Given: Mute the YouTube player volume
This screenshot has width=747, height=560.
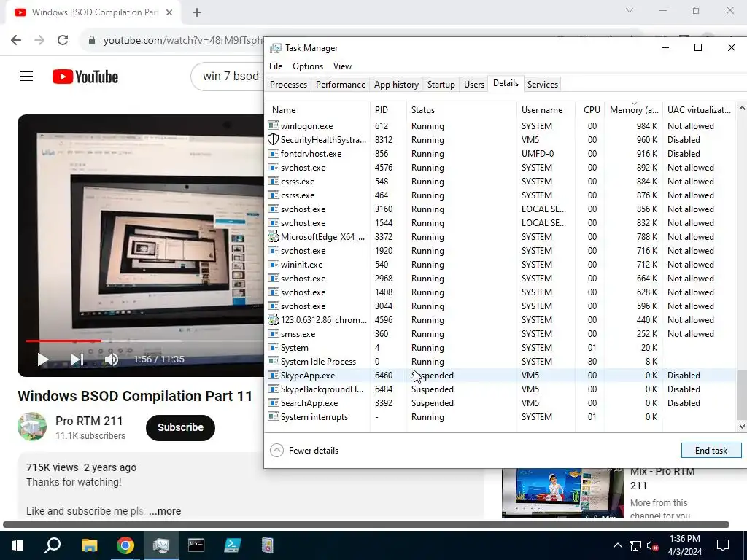Looking at the screenshot, I should (111, 359).
